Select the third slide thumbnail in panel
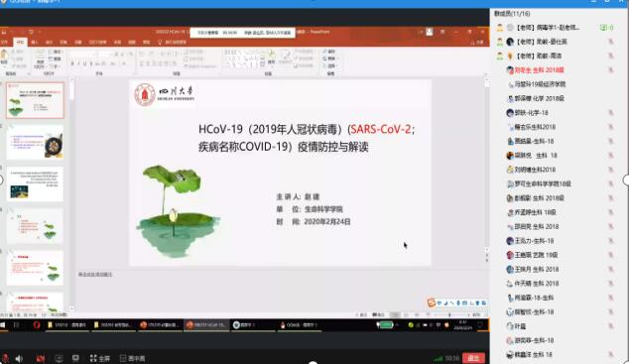This screenshot has width=629, height=364. (35, 184)
